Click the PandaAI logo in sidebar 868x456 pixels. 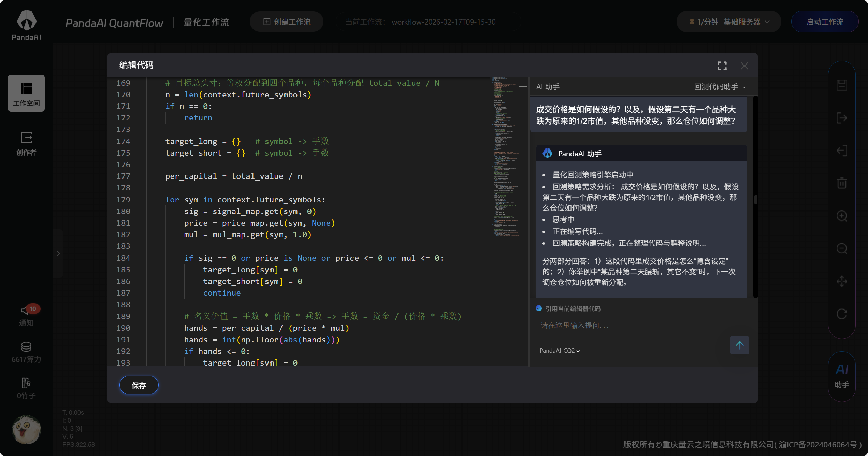click(x=26, y=25)
